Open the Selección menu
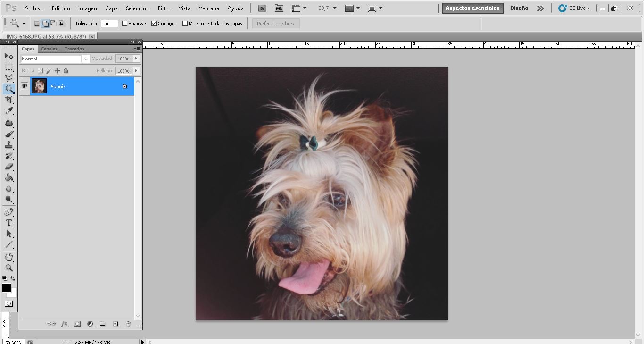Viewport: 644px width, 344px height. pyautogui.click(x=138, y=8)
